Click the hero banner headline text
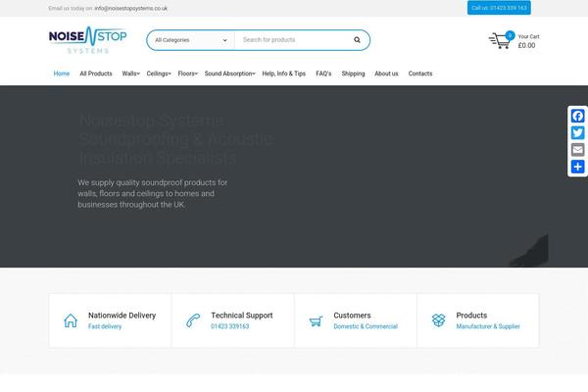This screenshot has width=588, height=392. pyautogui.click(x=175, y=139)
